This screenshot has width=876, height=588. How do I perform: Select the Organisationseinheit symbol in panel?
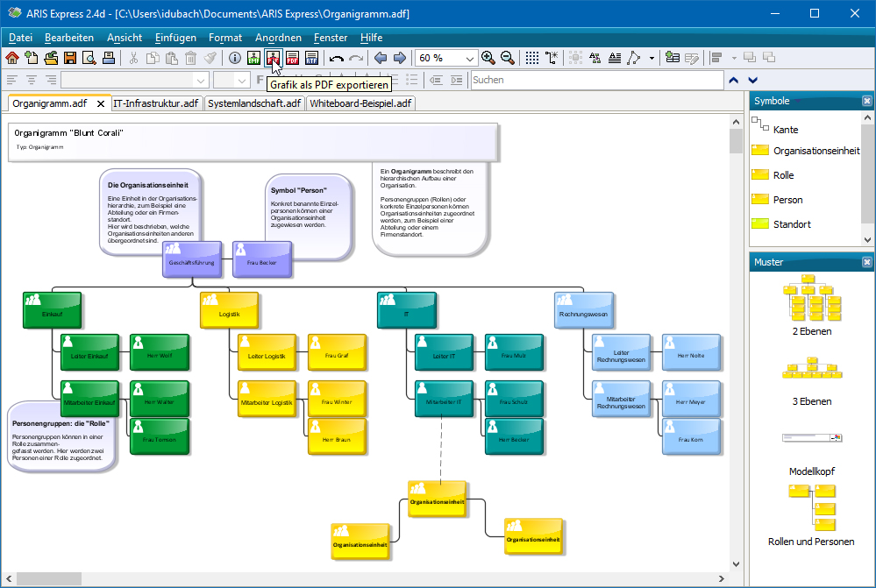coord(804,150)
